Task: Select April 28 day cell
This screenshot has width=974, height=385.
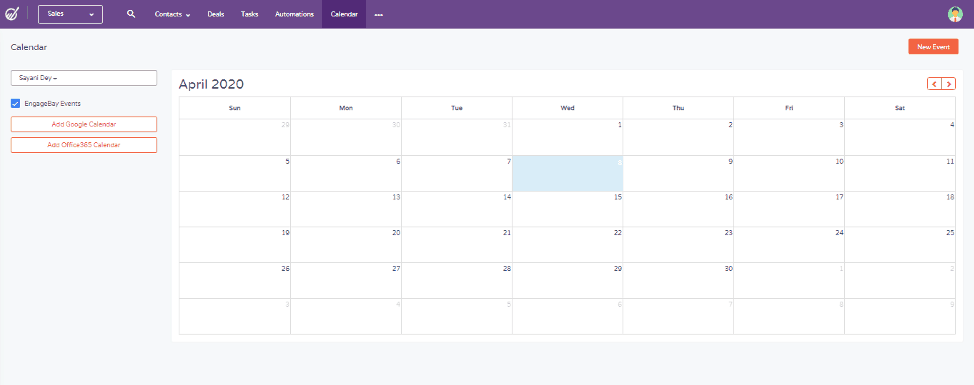Action: (457, 281)
